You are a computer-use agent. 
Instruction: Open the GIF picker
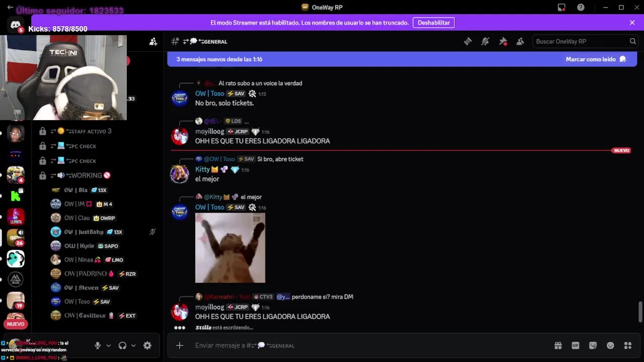click(x=576, y=345)
